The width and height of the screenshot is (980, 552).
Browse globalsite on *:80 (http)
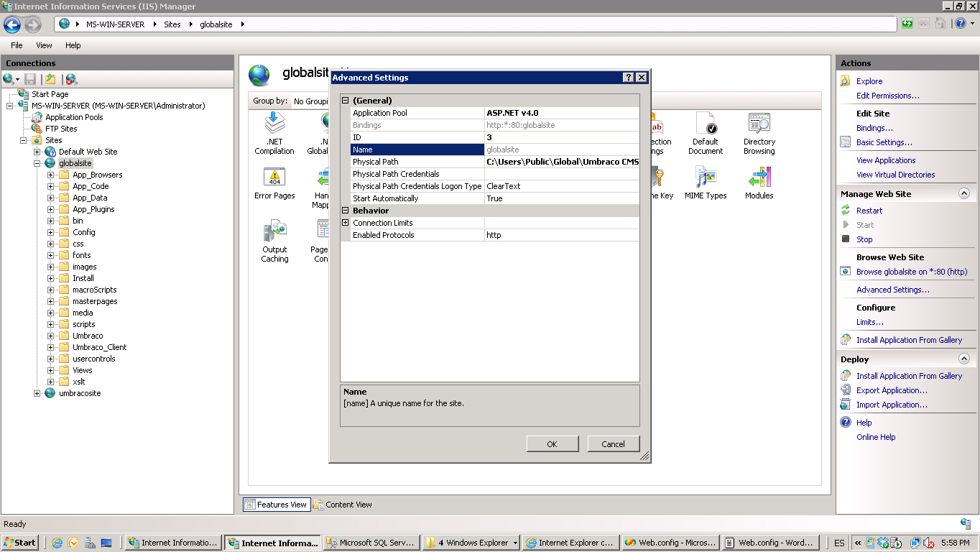pos(912,272)
